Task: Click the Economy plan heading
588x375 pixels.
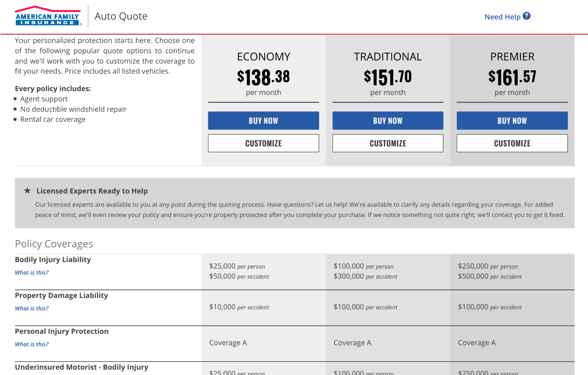Action: [x=263, y=57]
